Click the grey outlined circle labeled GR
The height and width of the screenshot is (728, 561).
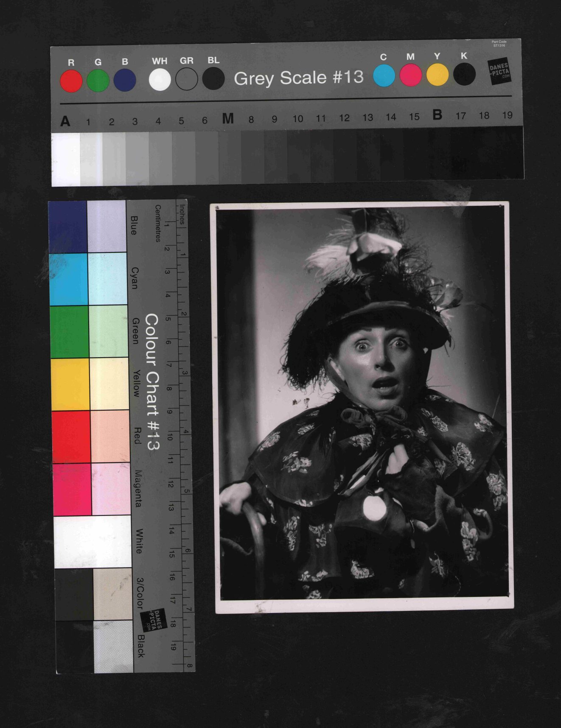[x=187, y=79]
